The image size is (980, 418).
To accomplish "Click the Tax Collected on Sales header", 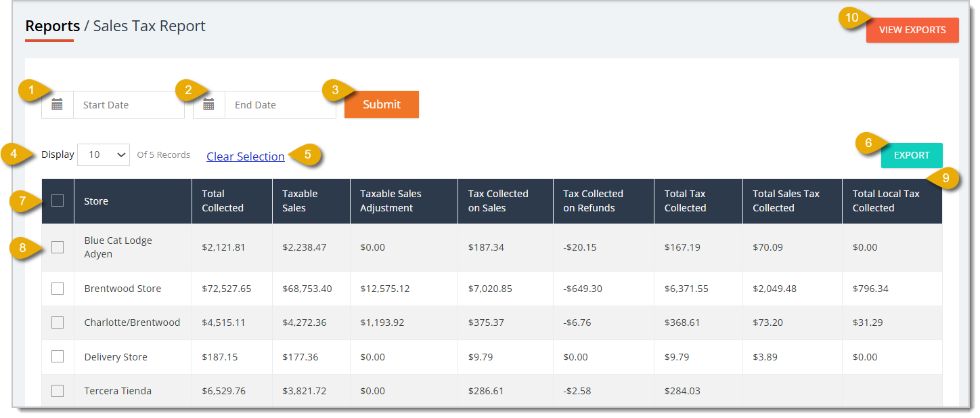I will pyautogui.click(x=506, y=201).
